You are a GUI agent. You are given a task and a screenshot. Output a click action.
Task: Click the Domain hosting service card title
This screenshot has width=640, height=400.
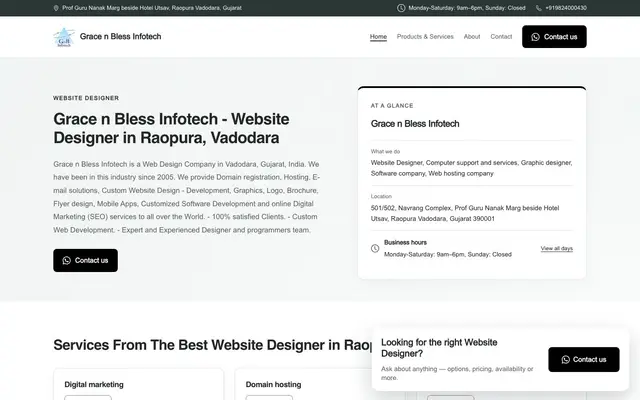click(273, 384)
